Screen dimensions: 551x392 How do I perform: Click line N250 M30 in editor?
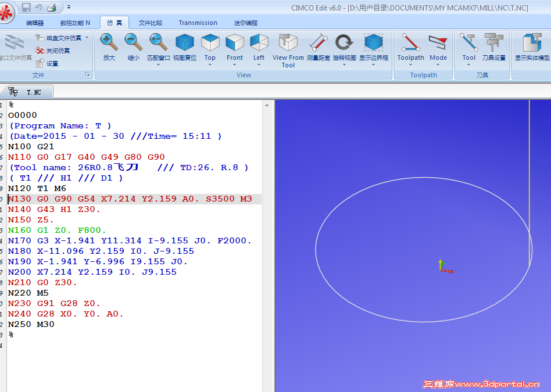[31, 324]
